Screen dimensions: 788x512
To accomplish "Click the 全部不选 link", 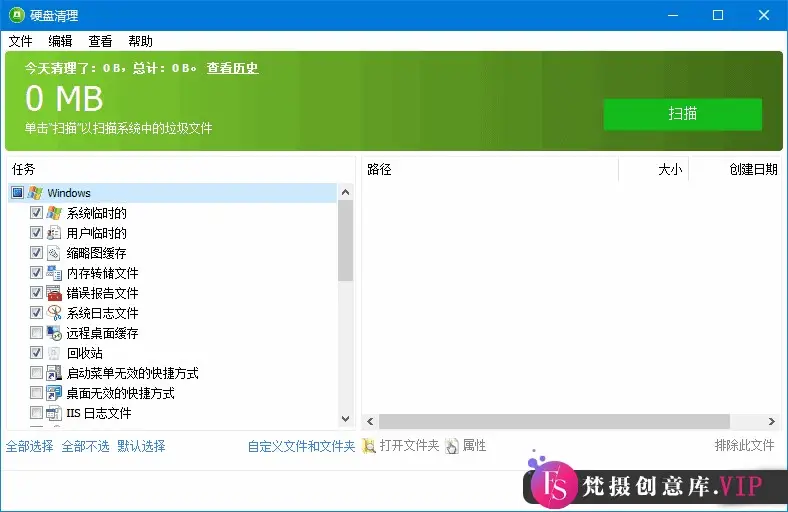I will (85, 446).
